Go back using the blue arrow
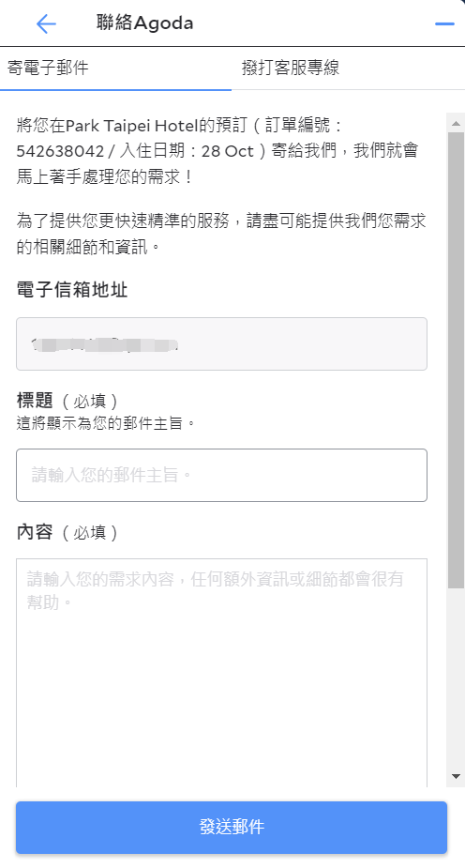 point(46,23)
